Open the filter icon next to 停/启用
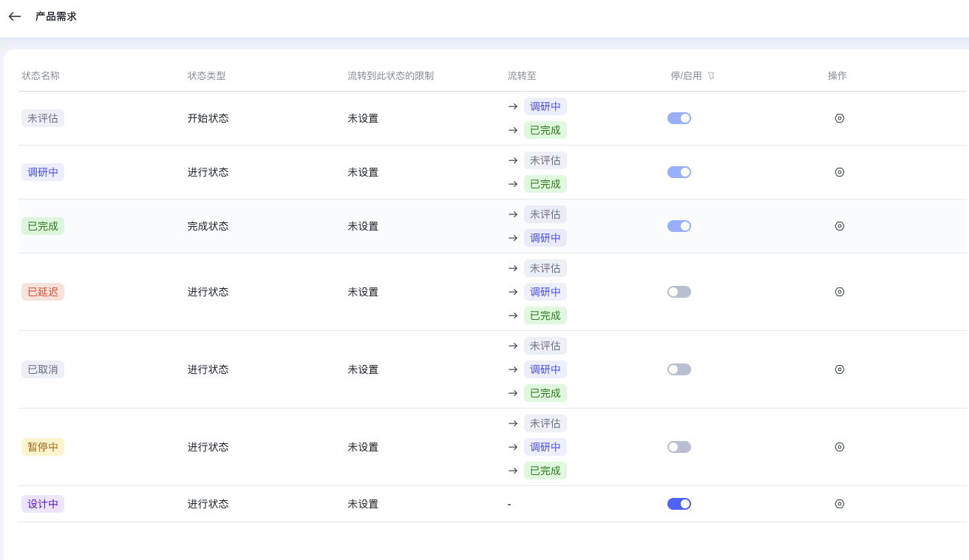This screenshot has width=969, height=560. [x=711, y=76]
